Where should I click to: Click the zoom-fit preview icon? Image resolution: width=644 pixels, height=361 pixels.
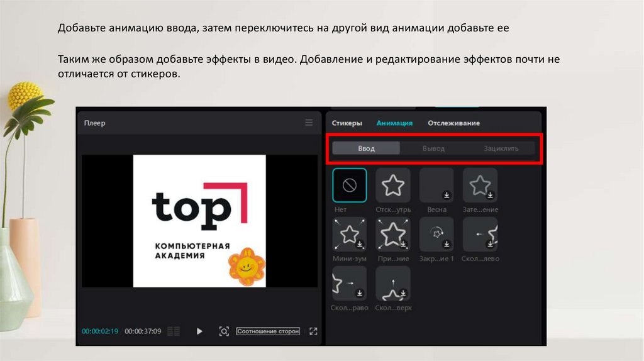(224, 331)
